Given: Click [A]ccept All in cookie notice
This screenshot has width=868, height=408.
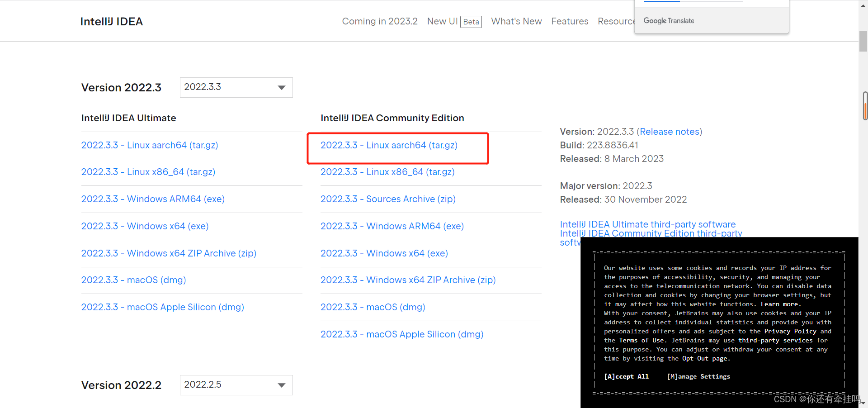Looking at the screenshot, I should [626, 376].
